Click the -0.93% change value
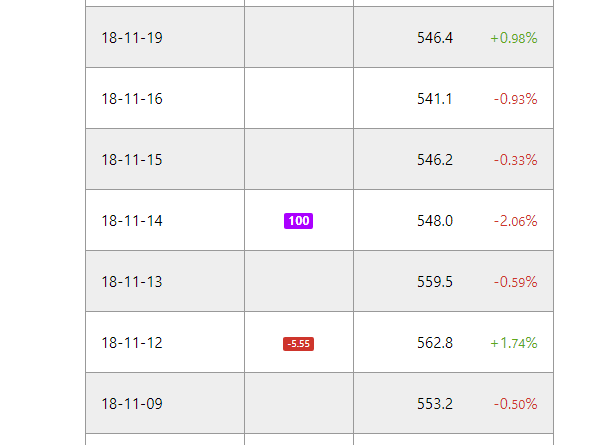 click(x=515, y=99)
